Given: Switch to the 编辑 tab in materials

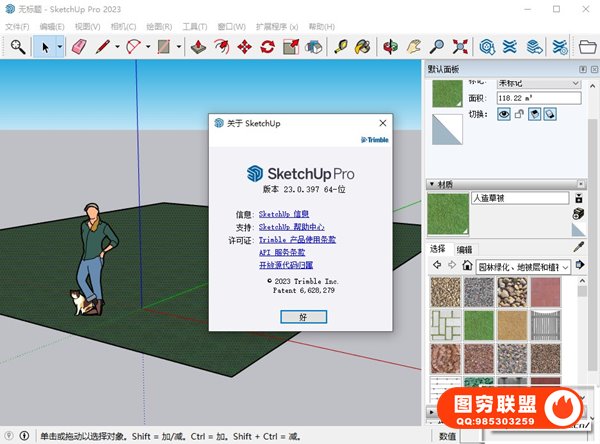Looking at the screenshot, I should [465, 249].
